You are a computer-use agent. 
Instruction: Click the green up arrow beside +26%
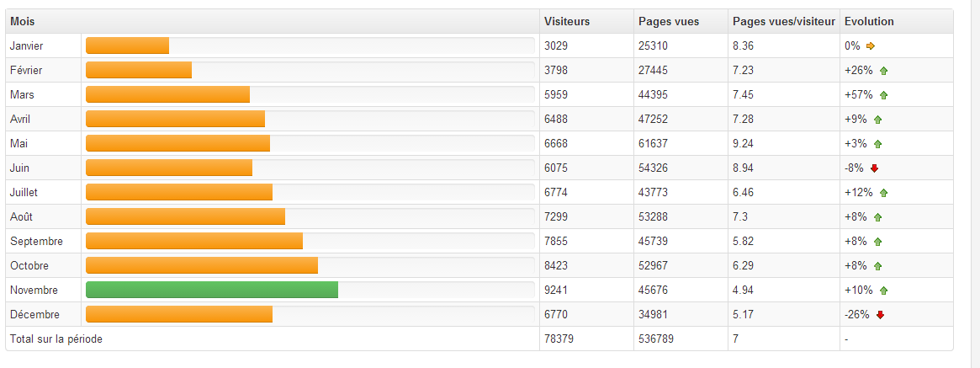883,71
